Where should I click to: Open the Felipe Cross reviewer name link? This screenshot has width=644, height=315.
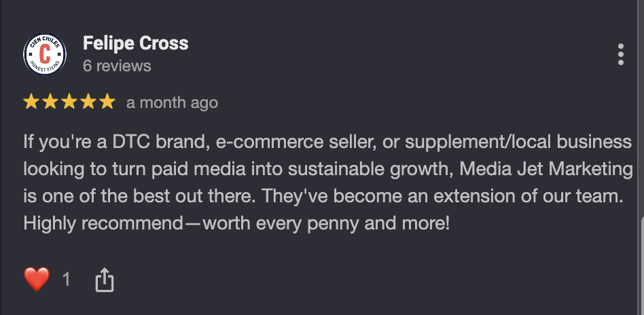(x=136, y=43)
